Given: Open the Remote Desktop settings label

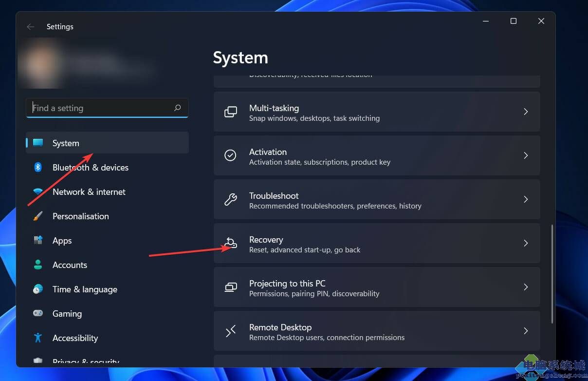Looking at the screenshot, I should (280, 327).
